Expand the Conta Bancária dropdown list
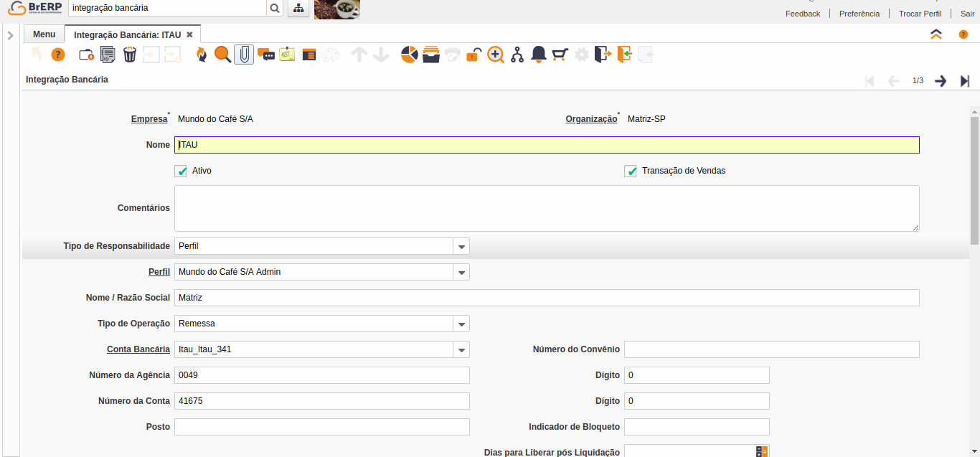Screen dimensions: 980x457 point(461,350)
